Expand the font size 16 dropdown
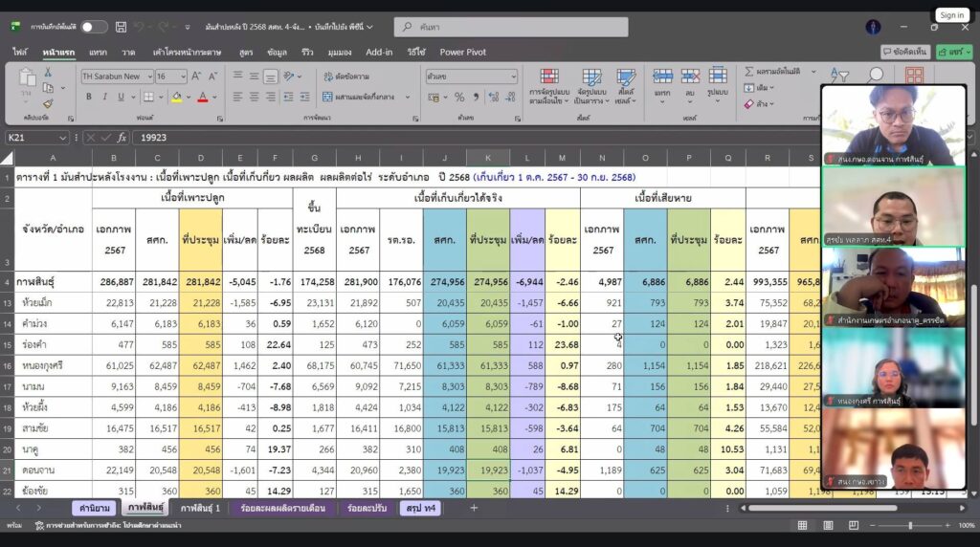This screenshot has height=547, width=980. coord(184,77)
